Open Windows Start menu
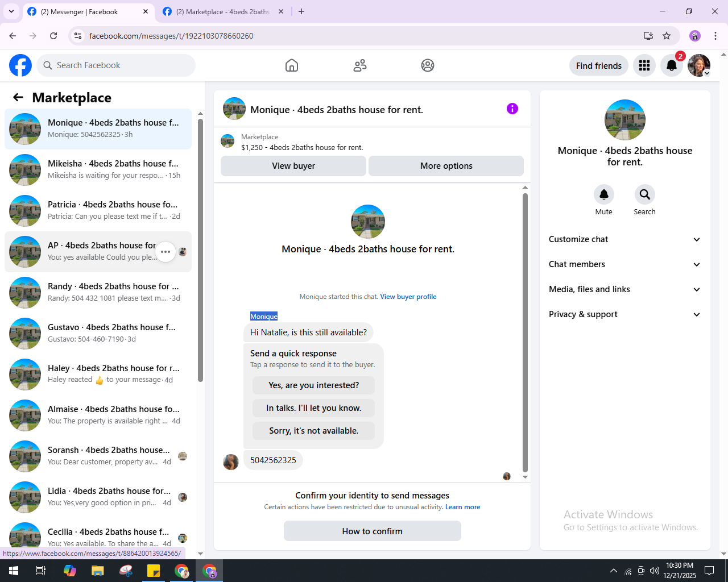The height and width of the screenshot is (582, 728). (14, 571)
